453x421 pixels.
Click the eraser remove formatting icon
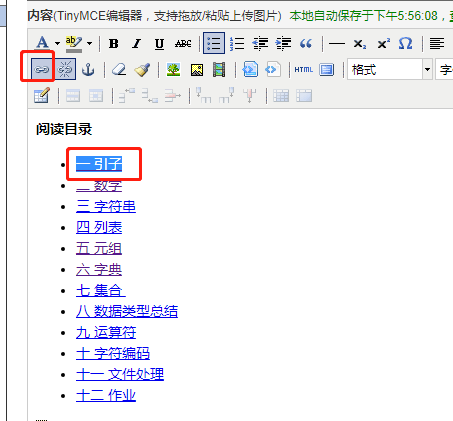click(119, 70)
